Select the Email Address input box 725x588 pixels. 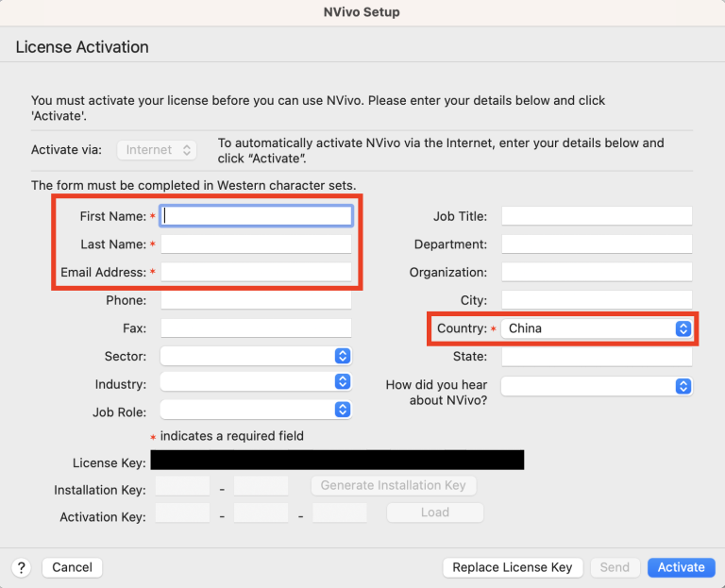[x=257, y=272]
